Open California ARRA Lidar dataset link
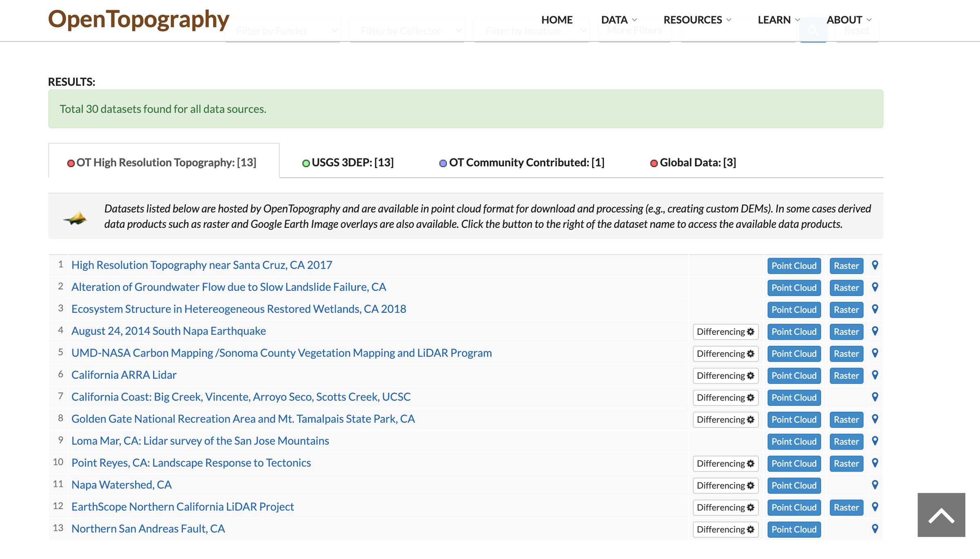This screenshot has height=559, width=980. (x=124, y=375)
